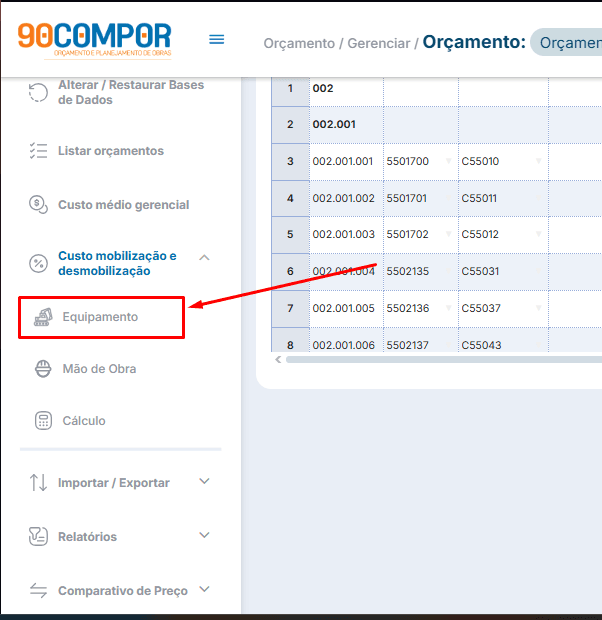Open dropdown arrow in cell C55012
The image size is (602, 620).
[x=538, y=234]
